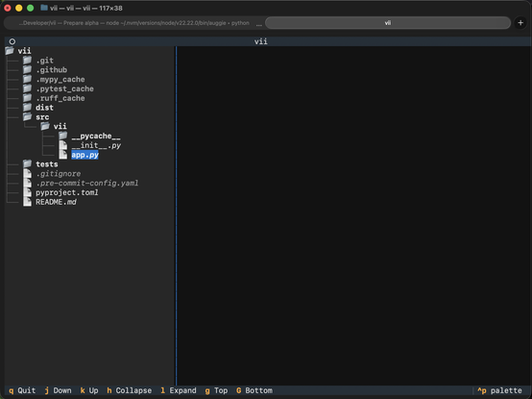Click the file icon beside .pre-commit-config.yaml

coord(28,183)
